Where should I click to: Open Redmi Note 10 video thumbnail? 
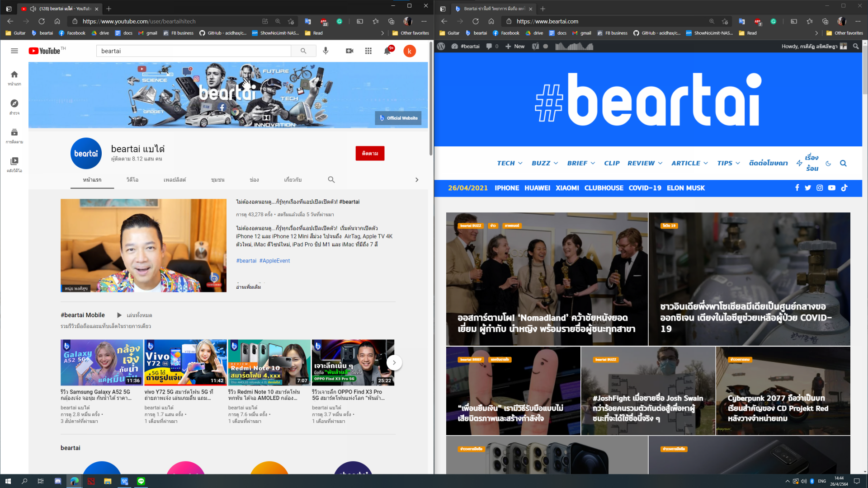coord(269,362)
